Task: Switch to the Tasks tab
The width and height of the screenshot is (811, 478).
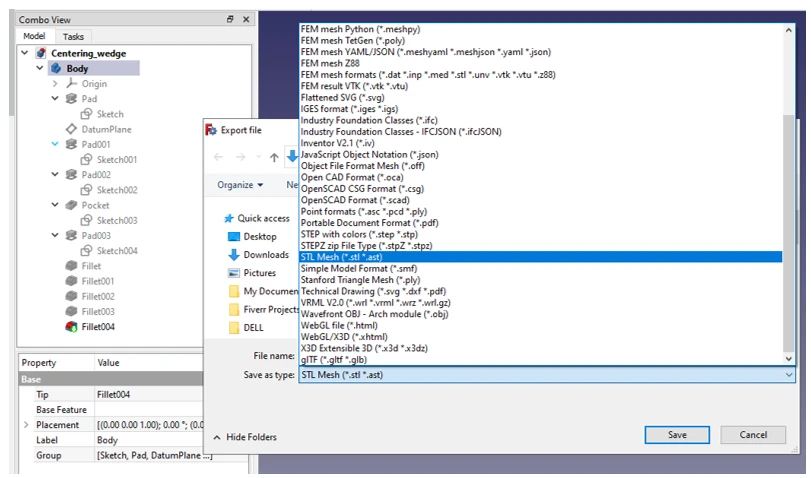Action: click(x=73, y=36)
